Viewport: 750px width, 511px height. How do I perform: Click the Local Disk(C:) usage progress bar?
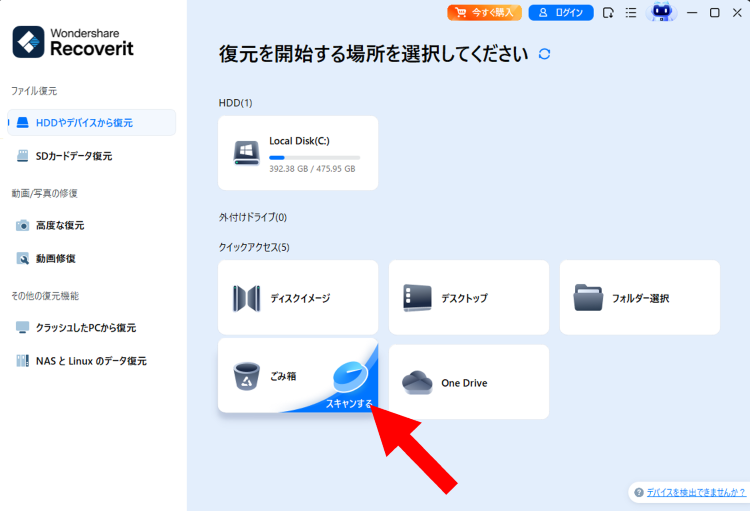click(314, 157)
